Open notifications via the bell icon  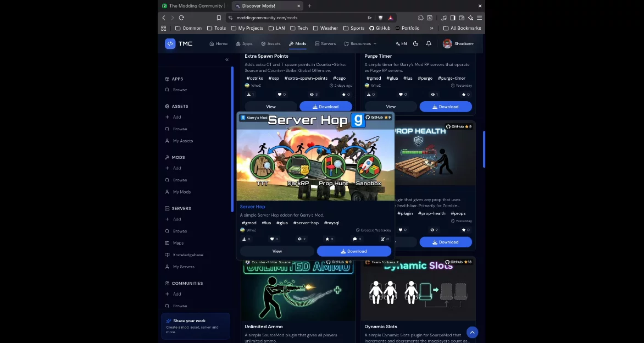(429, 43)
